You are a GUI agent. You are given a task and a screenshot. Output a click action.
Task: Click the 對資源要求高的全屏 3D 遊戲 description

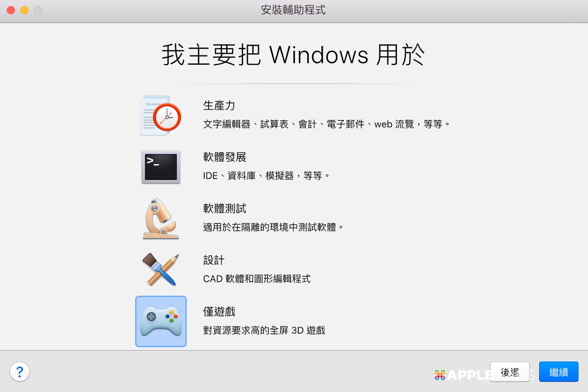tap(264, 330)
